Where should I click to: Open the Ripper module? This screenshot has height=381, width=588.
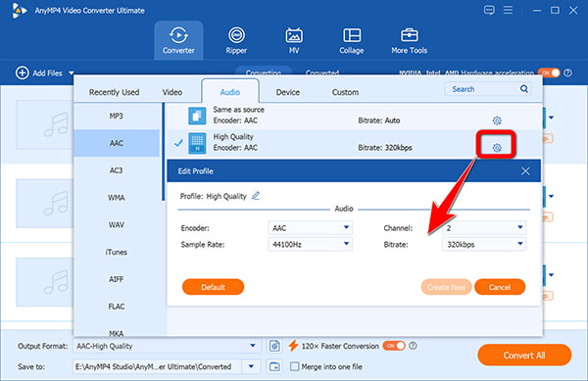tap(236, 40)
